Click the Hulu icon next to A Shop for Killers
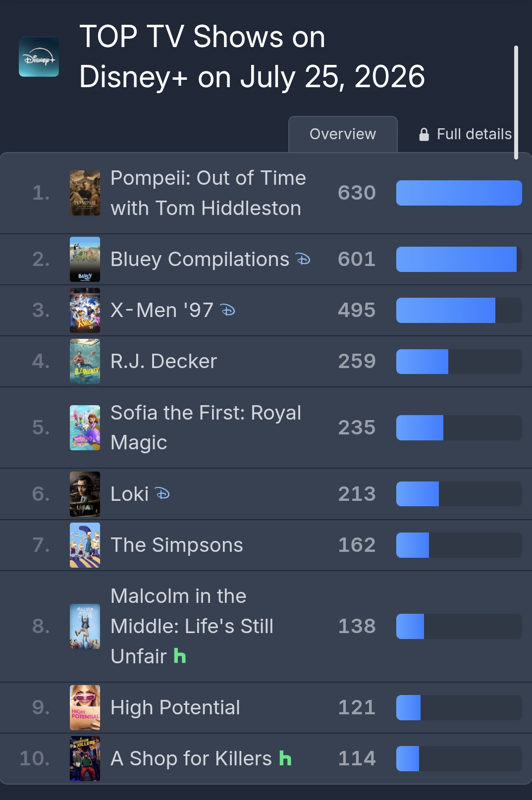The image size is (532, 800). click(285, 758)
